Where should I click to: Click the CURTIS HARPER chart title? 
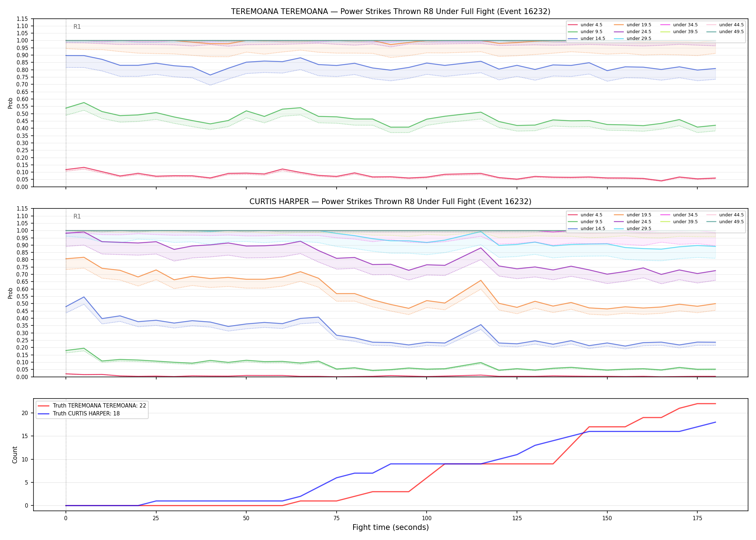(x=391, y=202)
